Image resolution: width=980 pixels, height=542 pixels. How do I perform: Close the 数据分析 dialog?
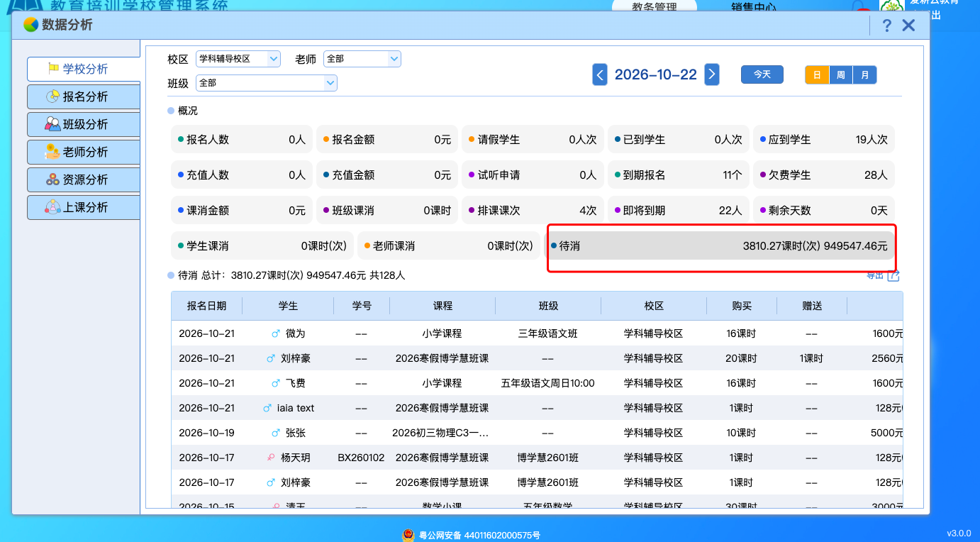pos(908,26)
